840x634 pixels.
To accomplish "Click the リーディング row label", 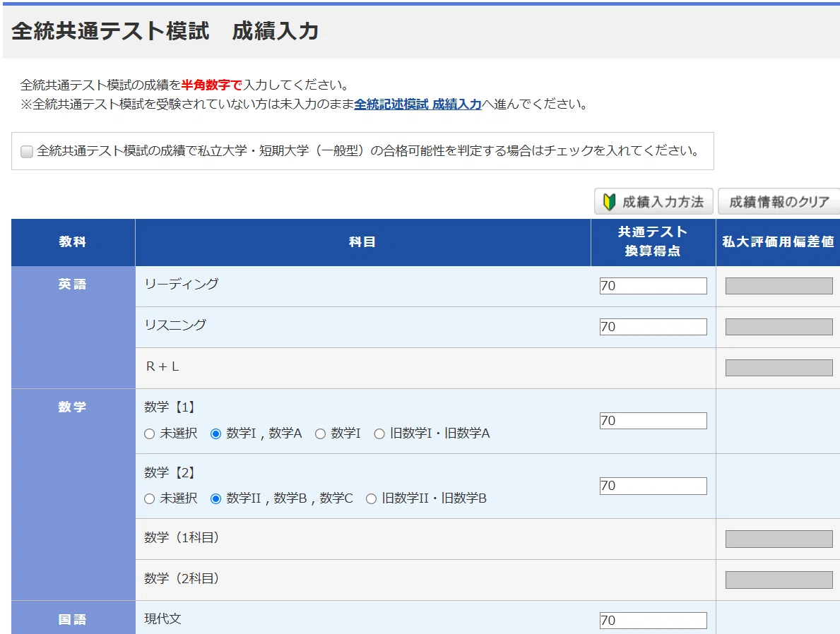I will 182,284.
